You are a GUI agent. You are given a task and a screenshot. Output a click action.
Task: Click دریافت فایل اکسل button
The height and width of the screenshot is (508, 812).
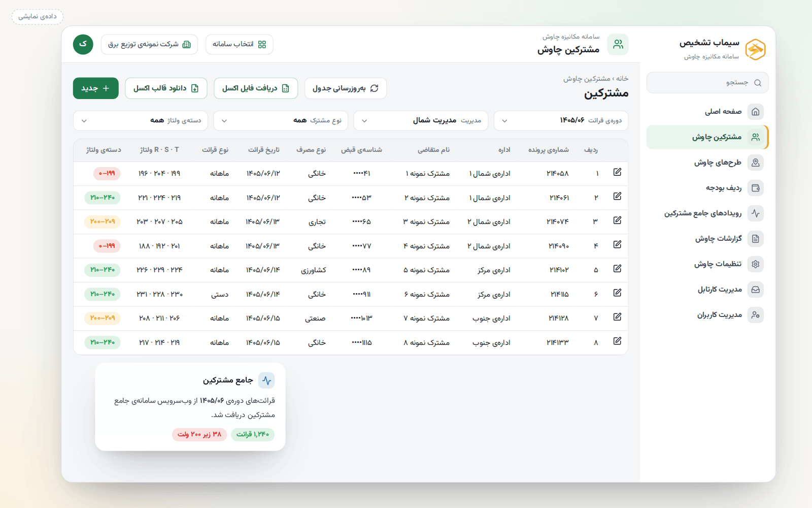point(256,88)
